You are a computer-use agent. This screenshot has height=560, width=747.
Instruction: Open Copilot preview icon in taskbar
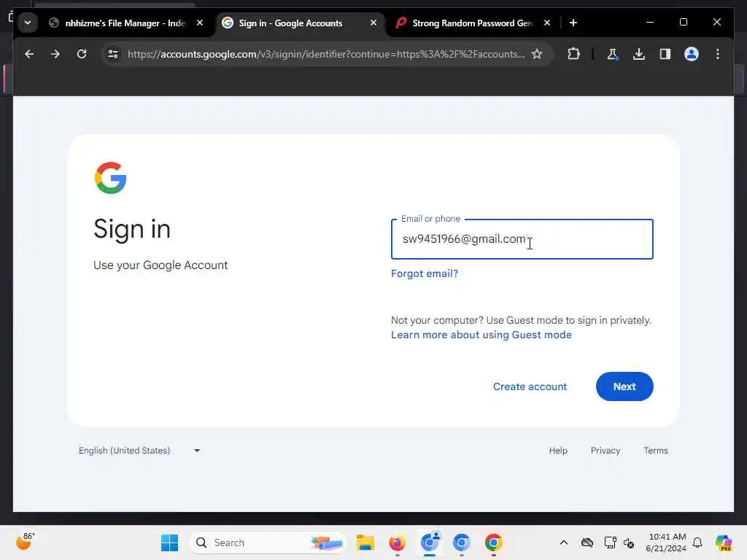click(724, 542)
